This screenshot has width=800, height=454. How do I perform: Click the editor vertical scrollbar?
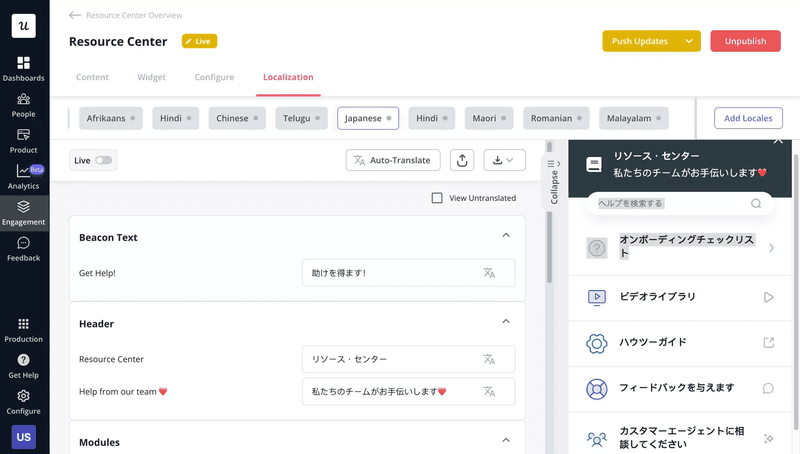click(549, 212)
